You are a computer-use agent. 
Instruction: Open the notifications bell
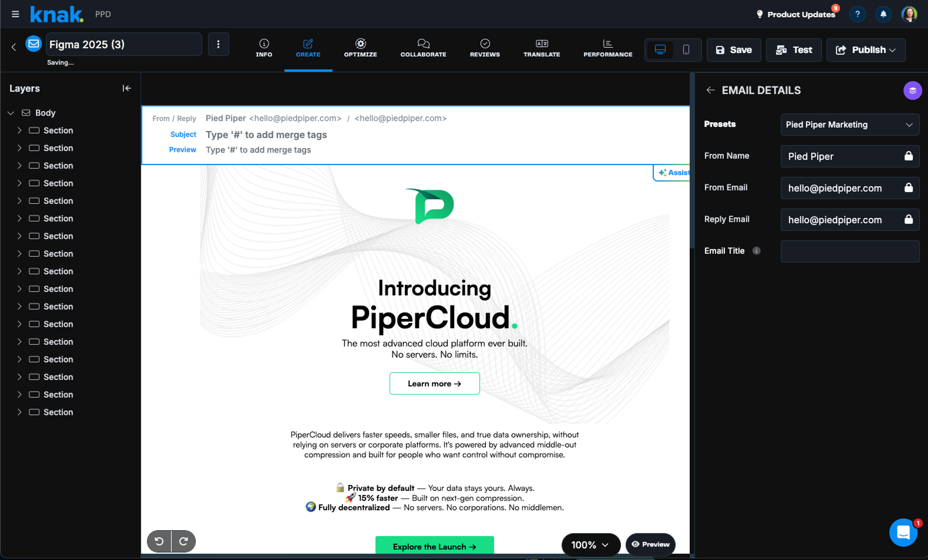click(x=883, y=14)
